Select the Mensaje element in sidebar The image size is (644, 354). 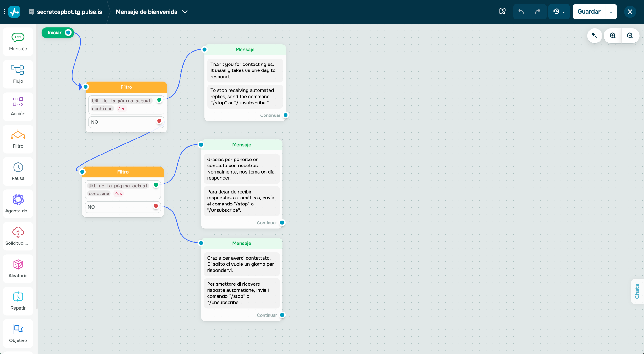point(18,42)
